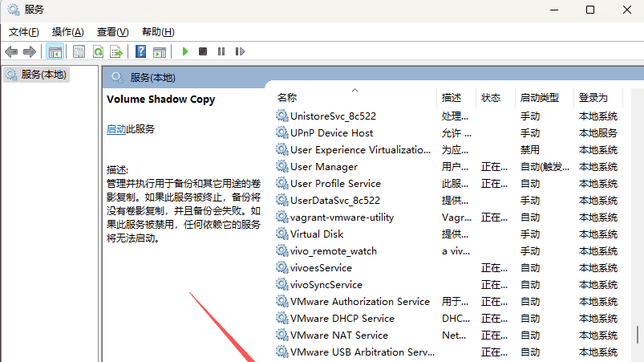Image resolution: width=644 pixels, height=362 pixels.
Task: Open the 帮助(H) menu
Action: click(x=158, y=32)
